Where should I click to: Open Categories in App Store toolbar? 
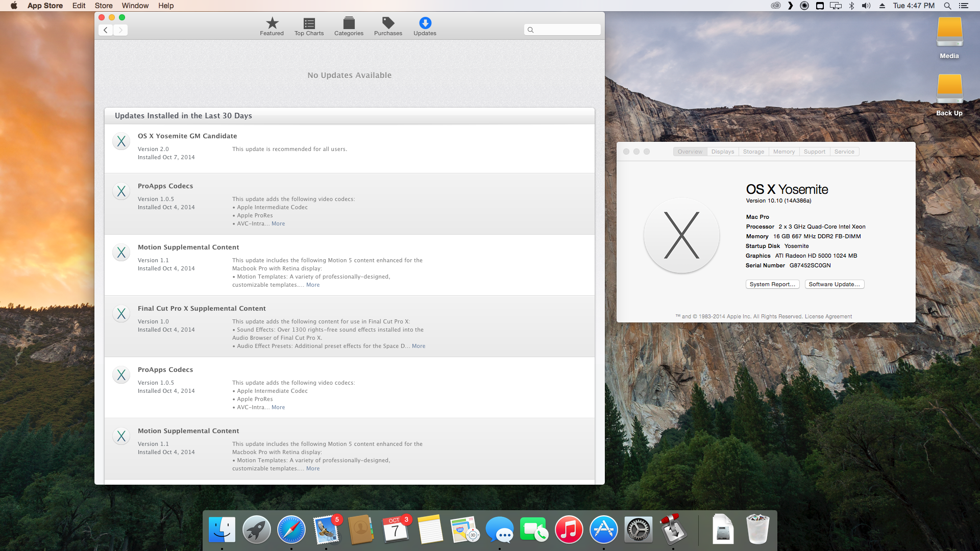(x=349, y=26)
